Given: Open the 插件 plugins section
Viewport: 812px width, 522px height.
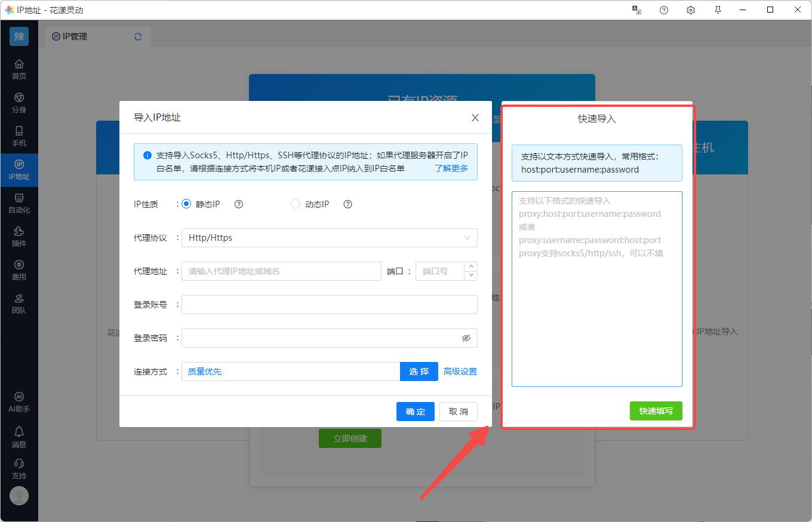Looking at the screenshot, I should click(x=19, y=237).
